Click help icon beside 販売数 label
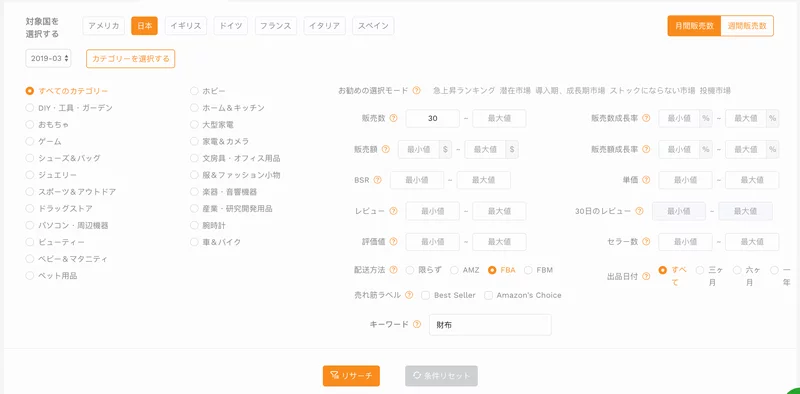Image resolution: width=800 pixels, height=394 pixels. click(393, 118)
